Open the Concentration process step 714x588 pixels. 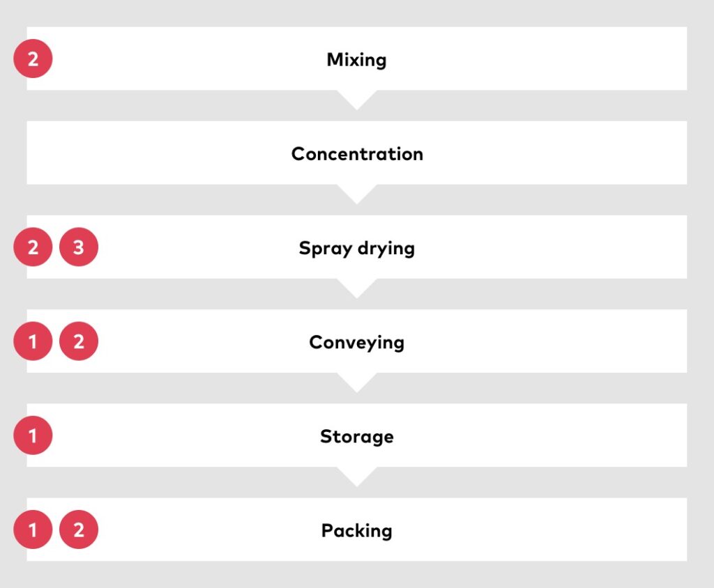tap(356, 153)
